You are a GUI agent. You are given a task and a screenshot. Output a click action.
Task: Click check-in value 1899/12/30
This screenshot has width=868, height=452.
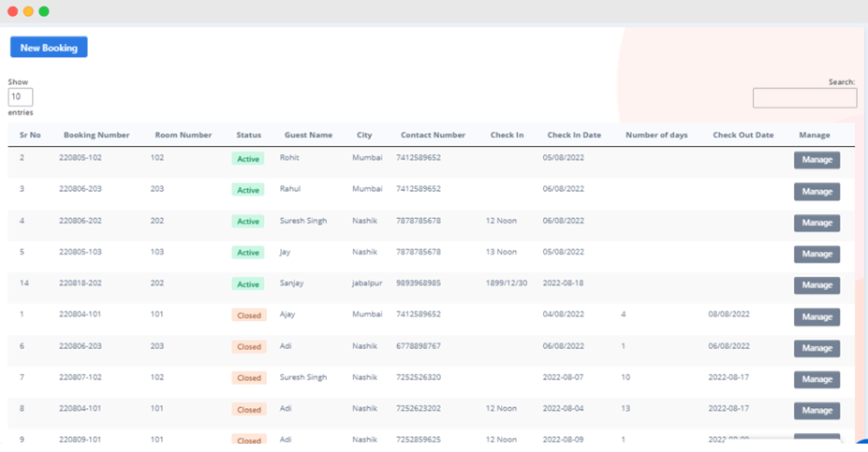click(507, 283)
